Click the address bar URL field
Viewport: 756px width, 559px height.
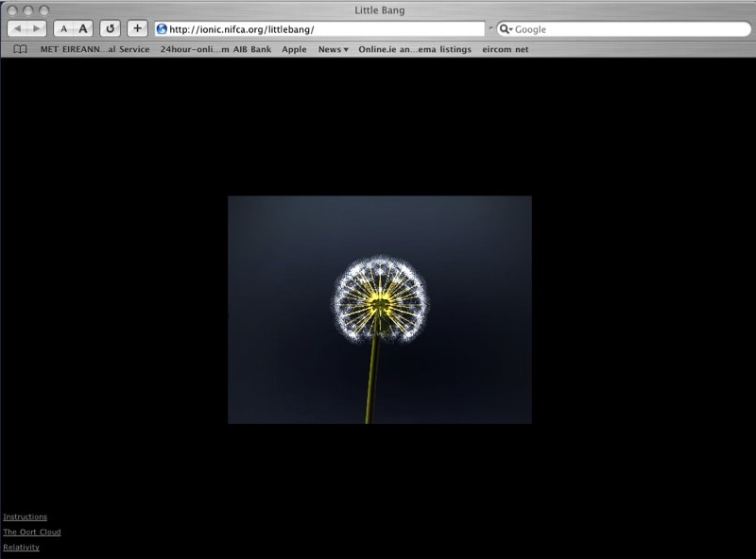coord(321,29)
